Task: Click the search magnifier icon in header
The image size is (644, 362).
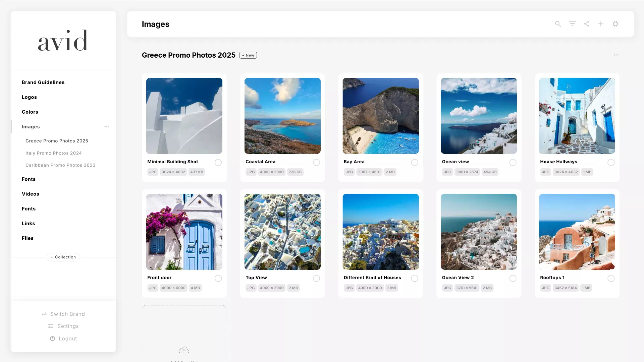Action: click(x=558, y=24)
